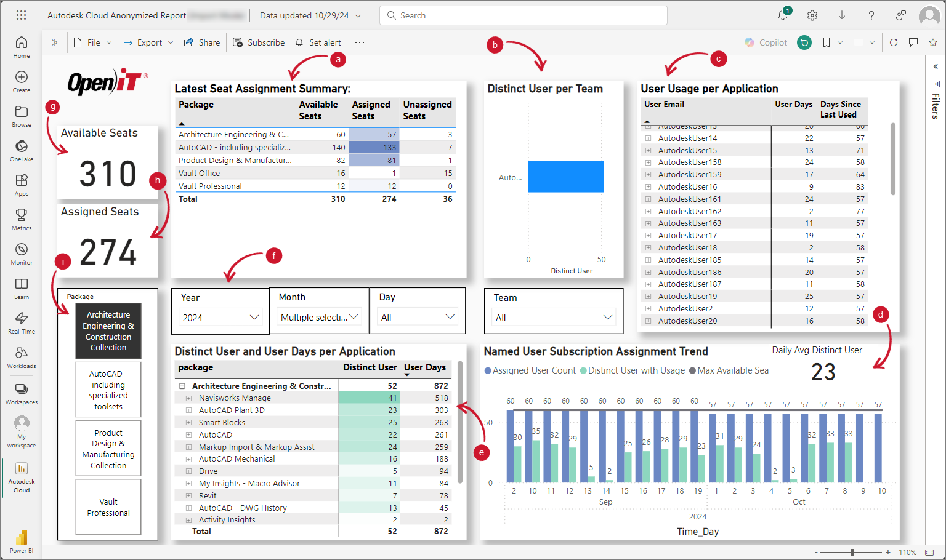This screenshot has width=946, height=560.
Task: Click the download icon in the header
Action: point(842,15)
